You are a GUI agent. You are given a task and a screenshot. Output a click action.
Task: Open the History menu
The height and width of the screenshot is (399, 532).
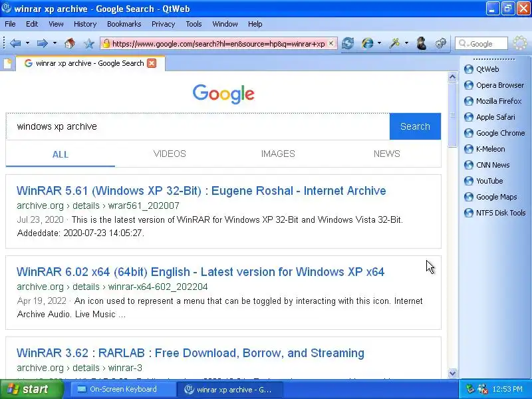click(85, 24)
